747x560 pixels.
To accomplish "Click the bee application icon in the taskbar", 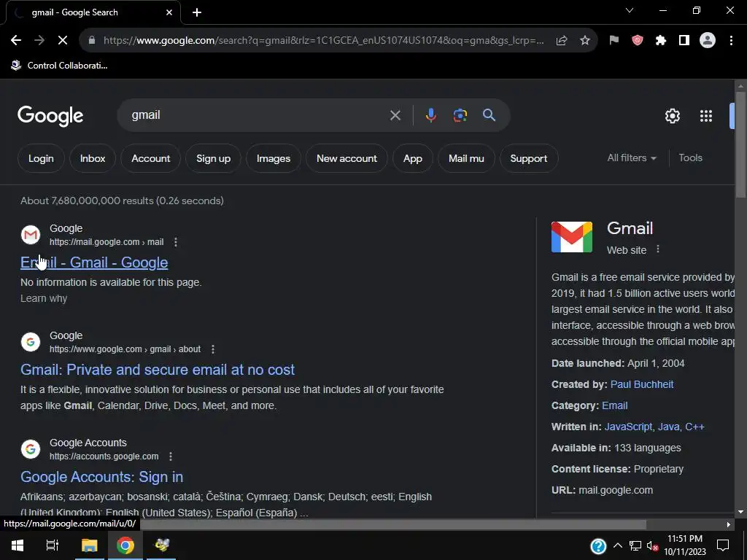I will (x=162, y=545).
